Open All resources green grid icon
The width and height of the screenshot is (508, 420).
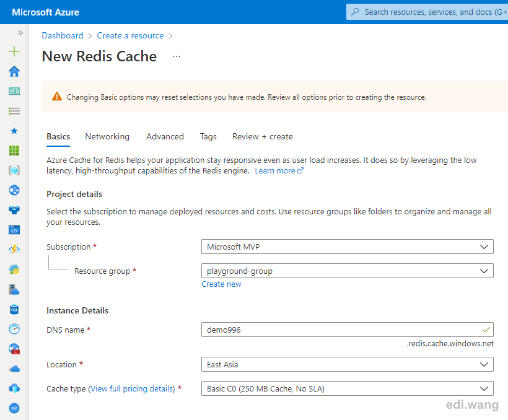pyautogui.click(x=14, y=151)
